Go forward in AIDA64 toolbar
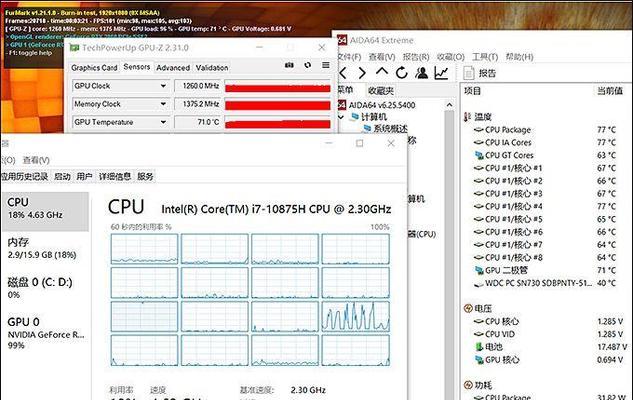The height and width of the screenshot is (400, 633). pyautogui.click(x=362, y=73)
